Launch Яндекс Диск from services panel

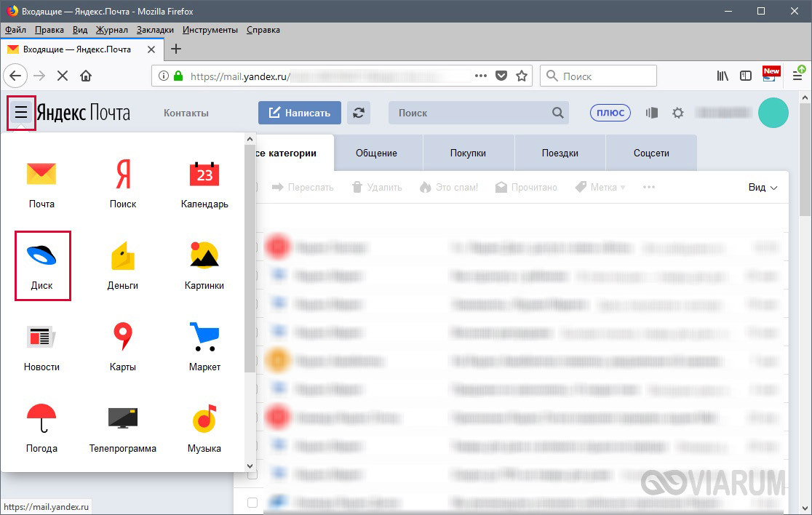point(42,266)
